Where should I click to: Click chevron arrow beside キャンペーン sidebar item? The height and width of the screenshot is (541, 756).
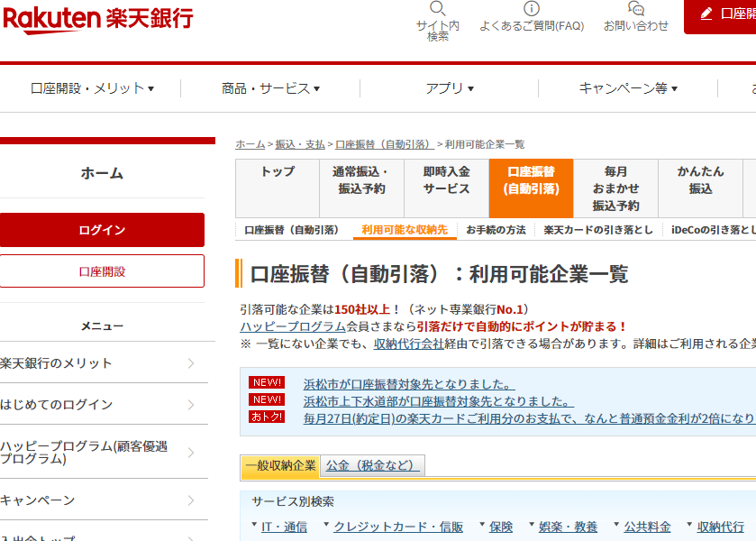point(191,500)
